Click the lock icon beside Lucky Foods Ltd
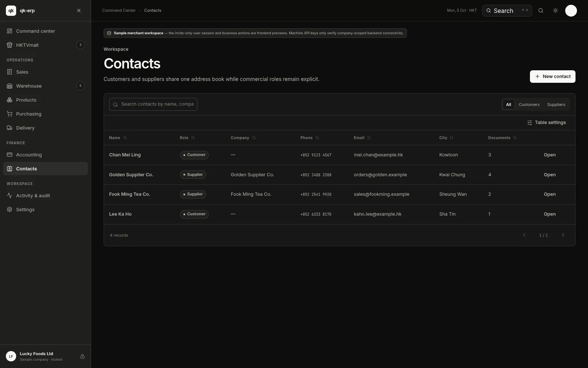 tap(82, 356)
